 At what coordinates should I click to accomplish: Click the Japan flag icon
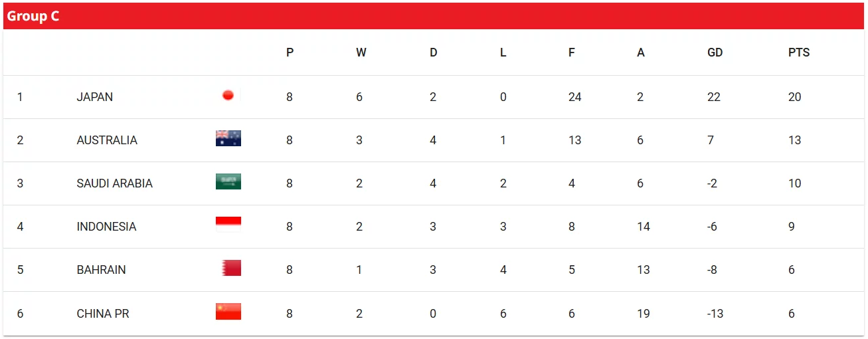(x=228, y=95)
